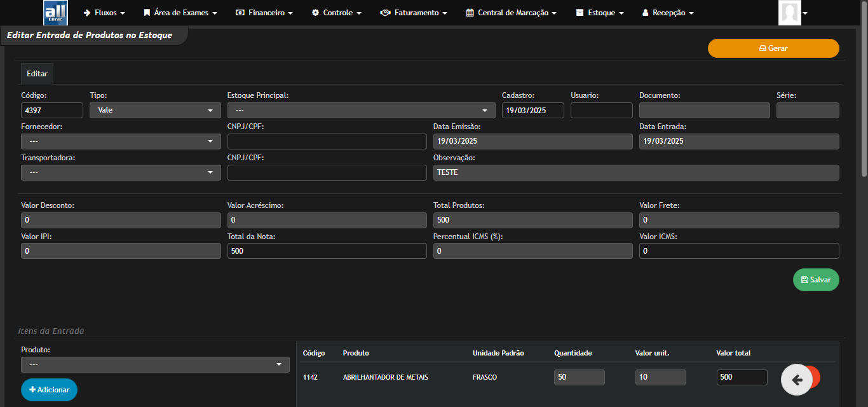Expand the Fornecedor dropdown

[x=120, y=141]
